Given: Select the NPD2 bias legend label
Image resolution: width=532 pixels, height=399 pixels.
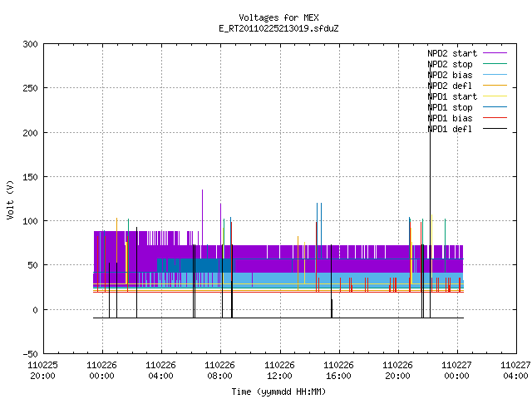Looking at the screenshot, I should click(450, 75).
